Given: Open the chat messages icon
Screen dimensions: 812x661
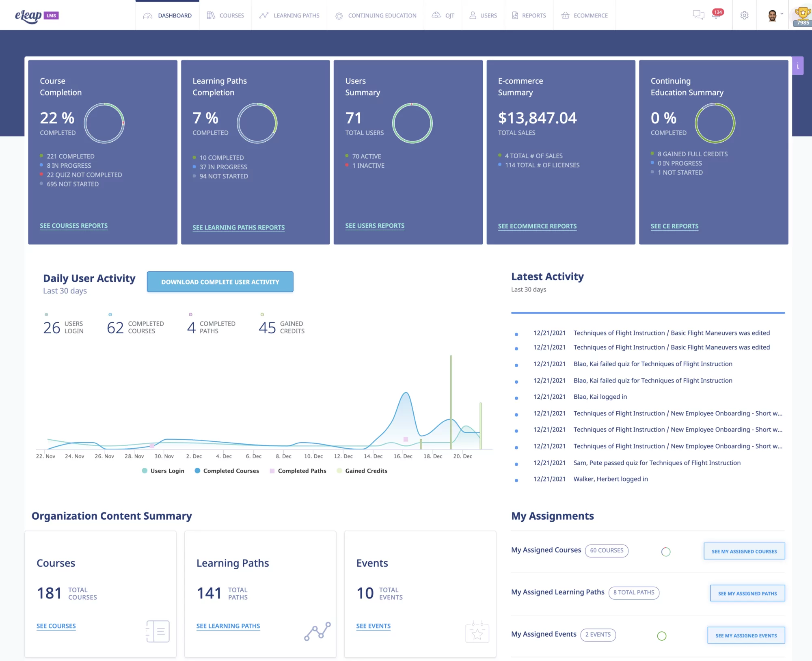Looking at the screenshot, I should coord(698,15).
